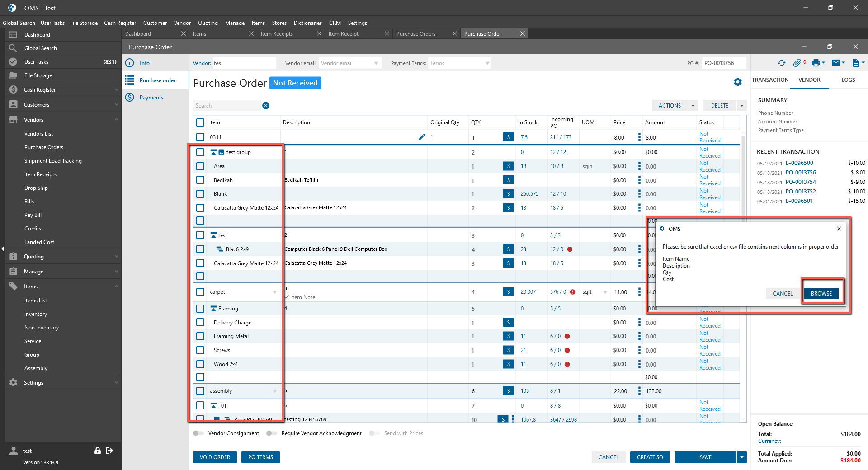Click the Vendor name input field
This screenshot has height=470, width=868.
pyautogui.click(x=244, y=63)
